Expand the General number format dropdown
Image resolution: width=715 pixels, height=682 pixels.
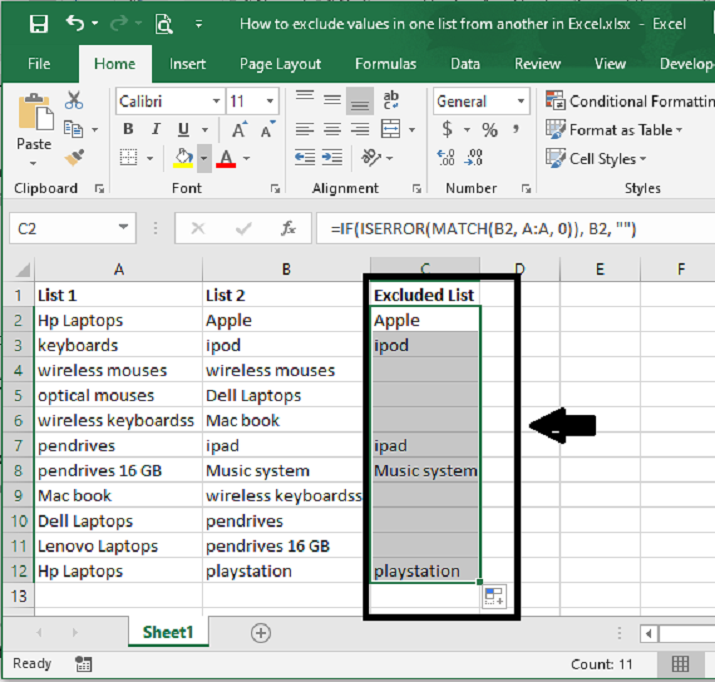pos(520,101)
